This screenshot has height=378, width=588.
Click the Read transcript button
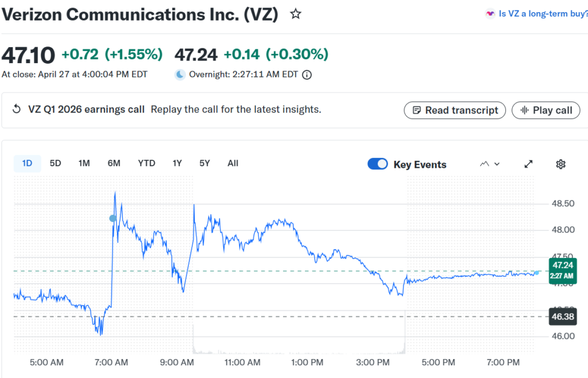455,110
